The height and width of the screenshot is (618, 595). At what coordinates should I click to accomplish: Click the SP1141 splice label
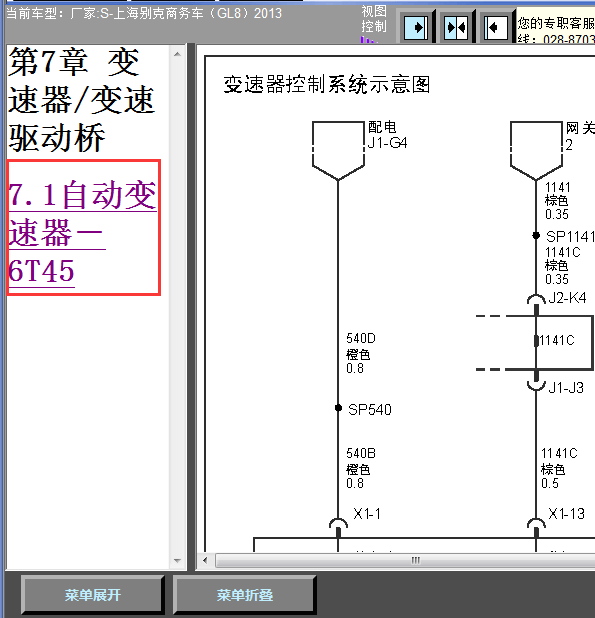click(x=570, y=236)
